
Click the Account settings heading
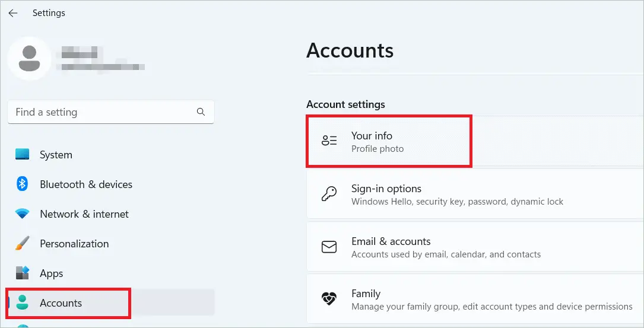pyautogui.click(x=346, y=104)
